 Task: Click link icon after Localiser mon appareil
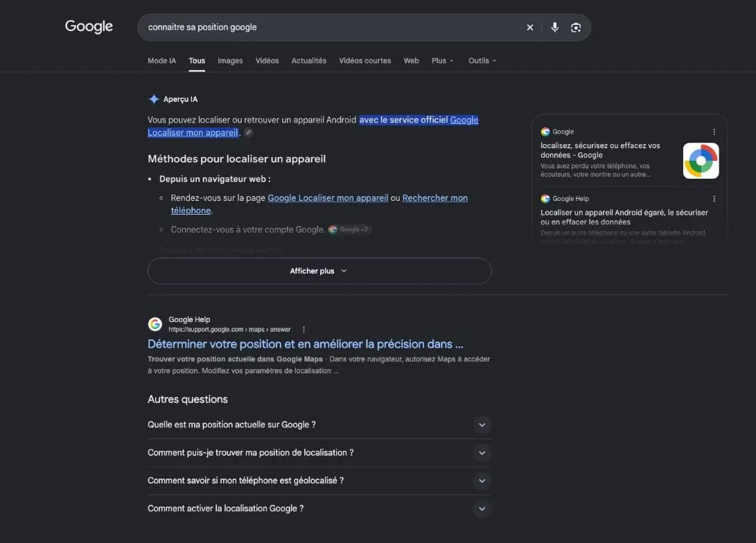(x=248, y=132)
